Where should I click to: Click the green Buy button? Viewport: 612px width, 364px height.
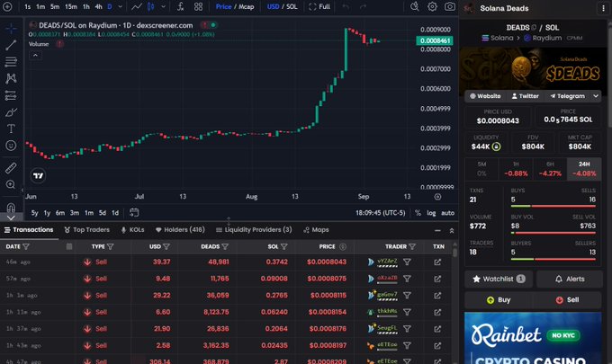tap(499, 300)
